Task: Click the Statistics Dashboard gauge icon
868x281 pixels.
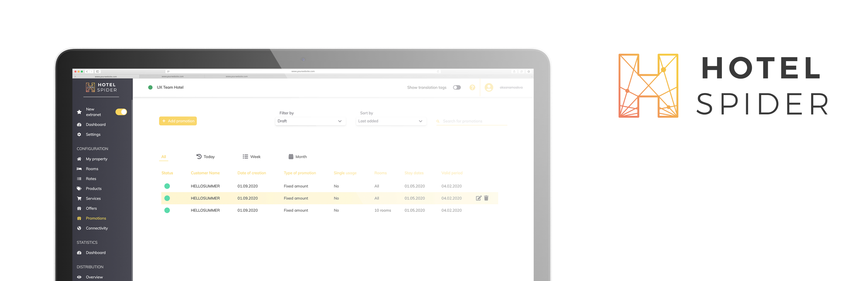Action: coord(79,253)
